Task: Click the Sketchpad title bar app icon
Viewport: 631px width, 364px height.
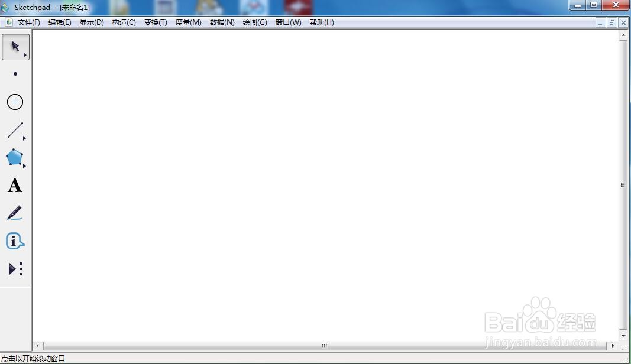Action: (5, 7)
